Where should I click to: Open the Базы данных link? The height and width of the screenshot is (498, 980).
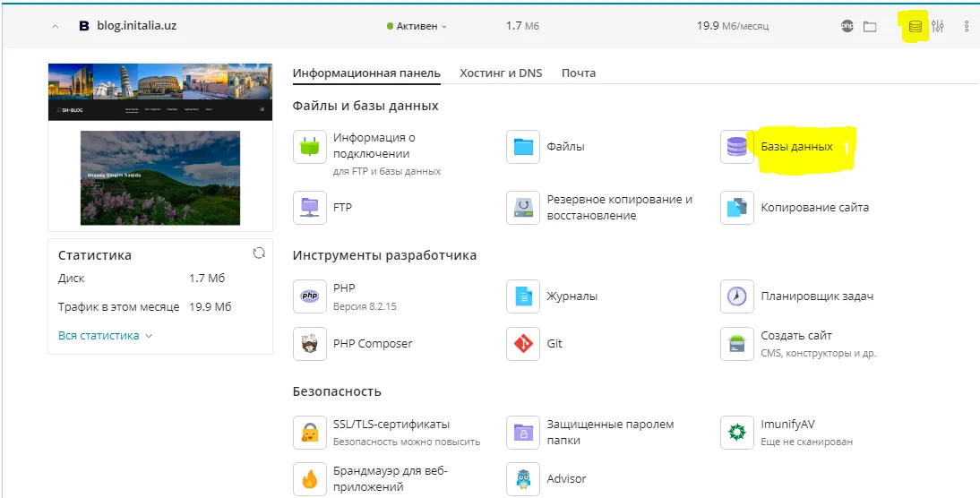pos(796,147)
